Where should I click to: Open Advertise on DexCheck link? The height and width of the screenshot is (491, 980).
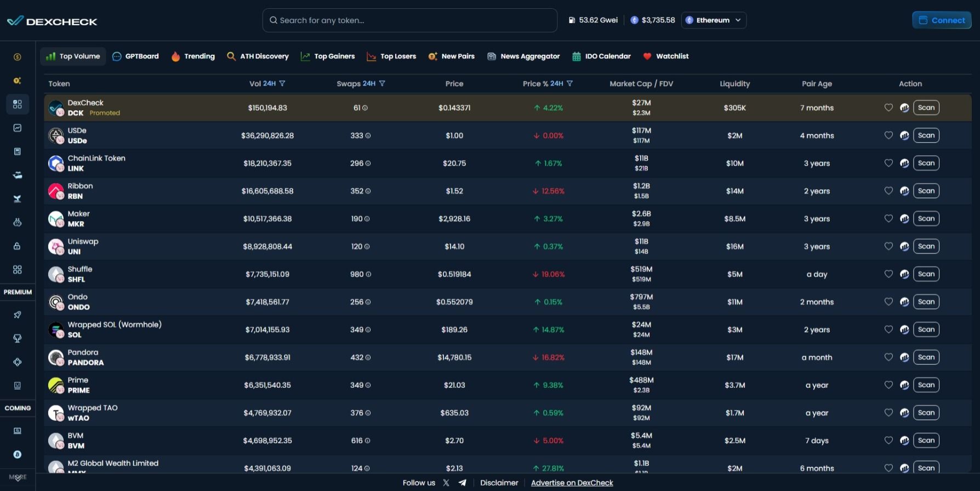572,483
